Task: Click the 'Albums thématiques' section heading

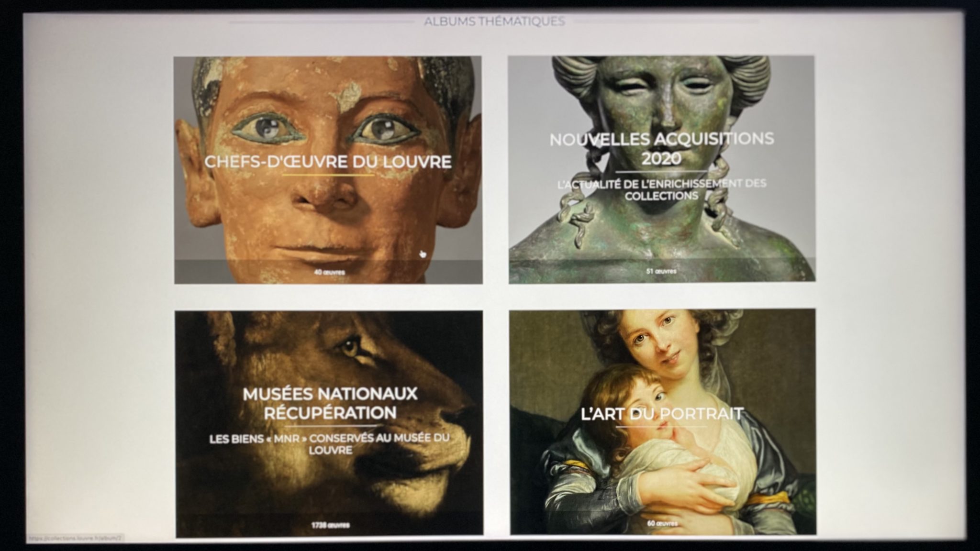Action: click(x=494, y=21)
